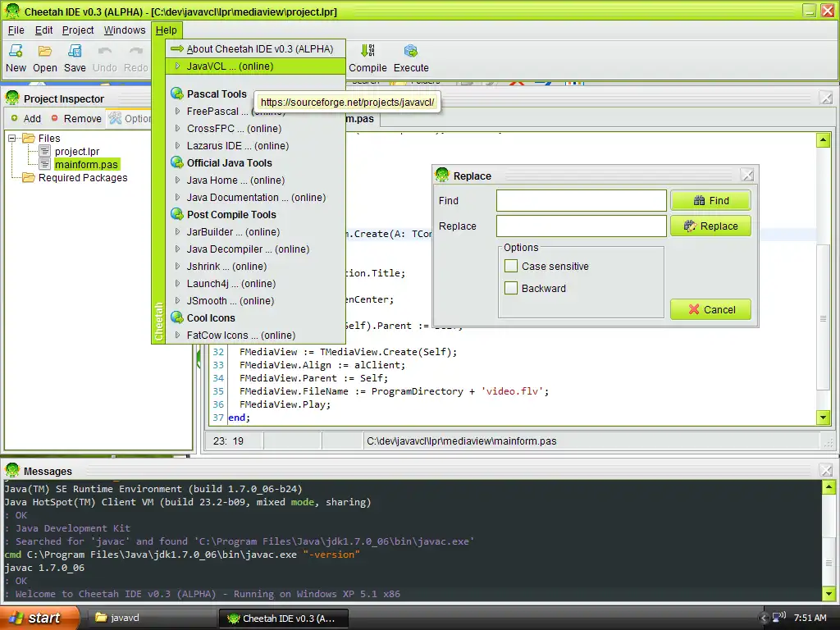Select JavaVCL ... (online) menu entry
Screen dimensions: 840x630
pos(256,66)
